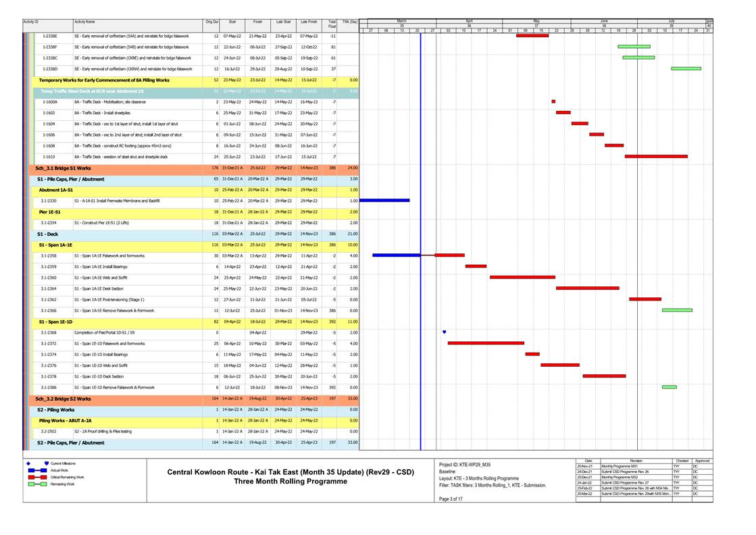Click the Current Milestone diamond legend icon
The width and height of the screenshot is (756, 535).
coord(28,463)
